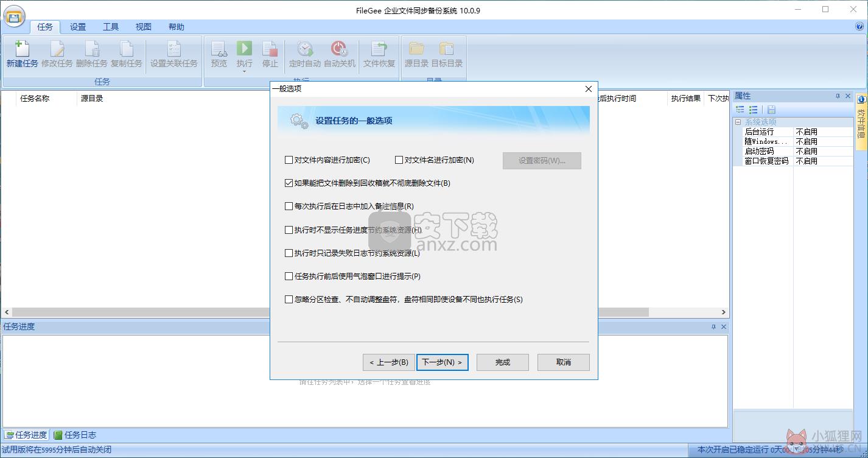Check 忽略分区检查 option
Screen dimensions: 868x458
point(289,300)
